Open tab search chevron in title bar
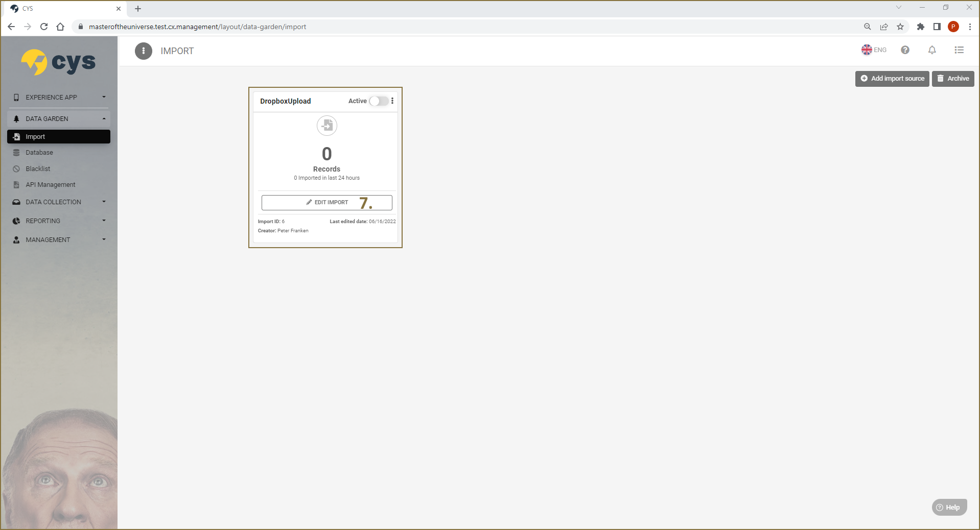 click(899, 7)
